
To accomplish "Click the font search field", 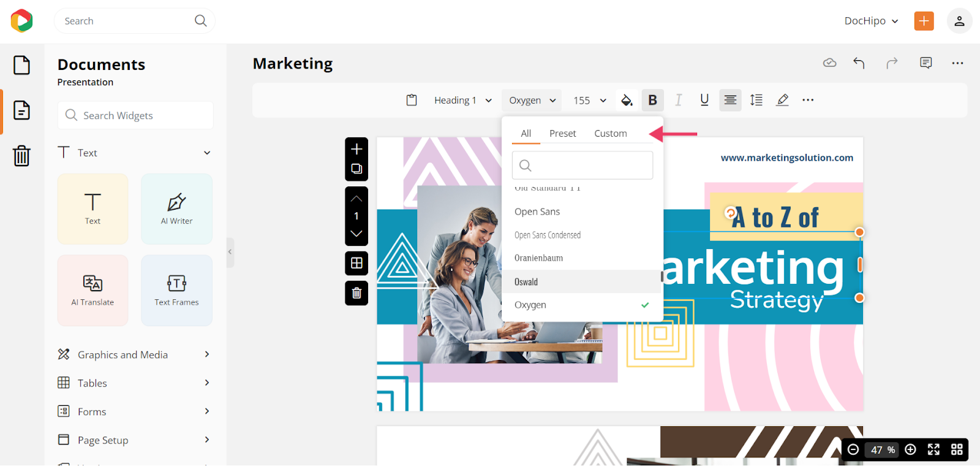I will (x=582, y=165).
